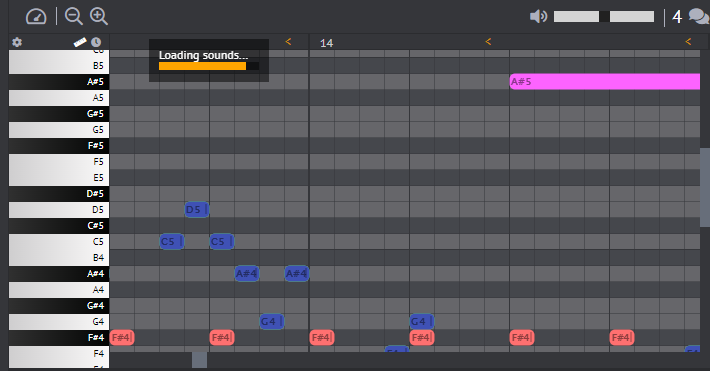Open the gear settings above the piano keys
The height and width of the screenshot is (371, 710).
(x=17, y=42)
